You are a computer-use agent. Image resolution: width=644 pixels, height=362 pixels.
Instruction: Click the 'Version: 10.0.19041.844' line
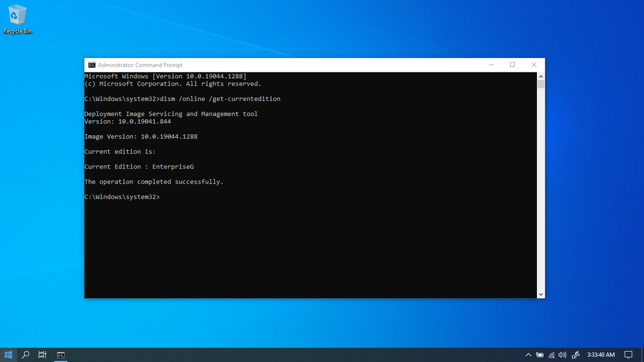click(128, 122)
